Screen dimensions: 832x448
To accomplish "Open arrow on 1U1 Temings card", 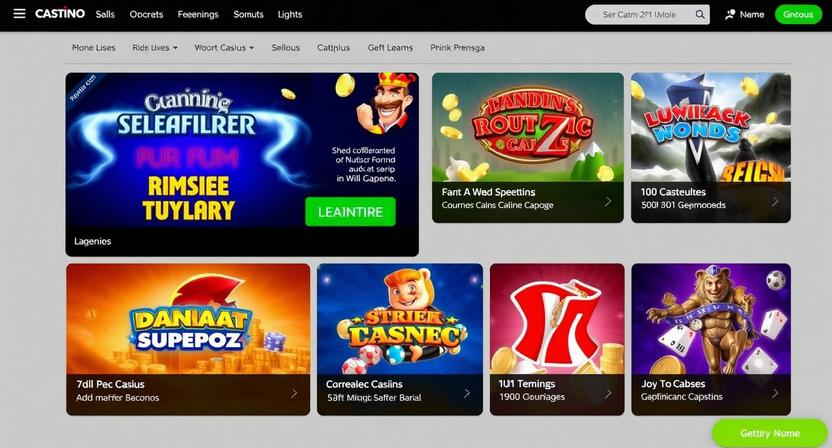I will pyautogui.click(x=608, y=393).
